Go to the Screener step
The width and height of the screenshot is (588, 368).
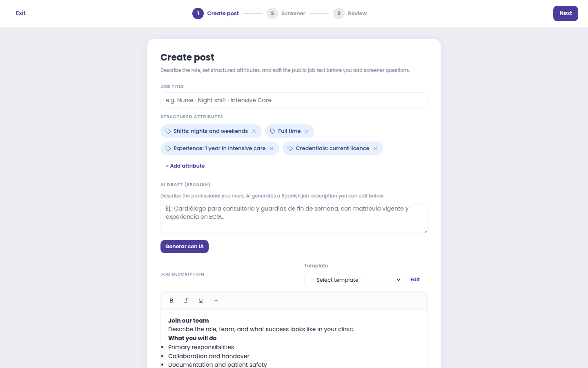[x=286, y=13]
